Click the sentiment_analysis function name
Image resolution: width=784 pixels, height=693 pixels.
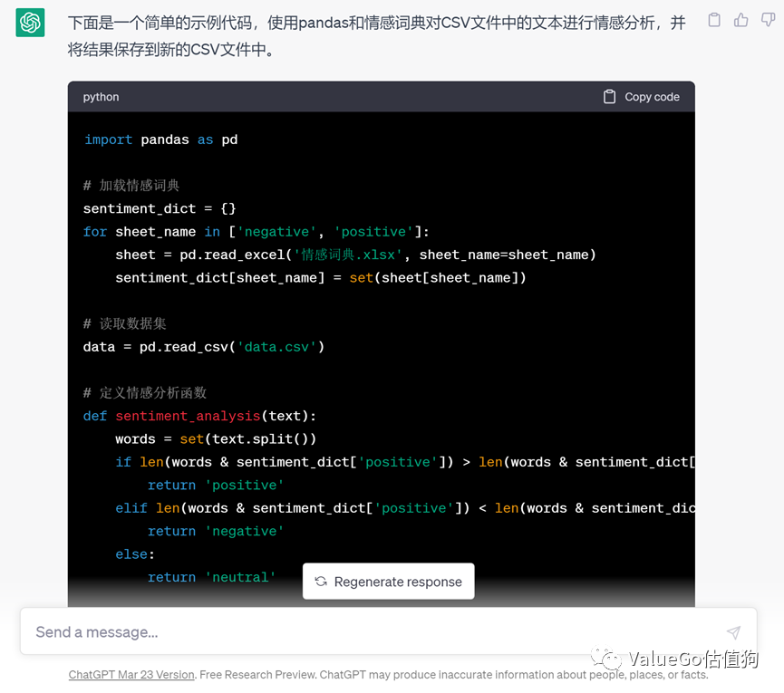click(x=188, y=416)
